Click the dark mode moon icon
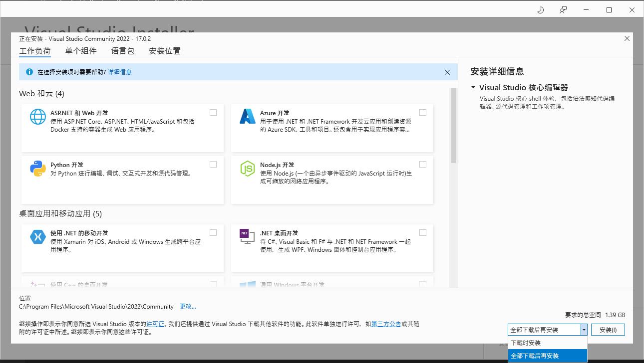This screenshot has width=644, height=363. coord(540,10)
